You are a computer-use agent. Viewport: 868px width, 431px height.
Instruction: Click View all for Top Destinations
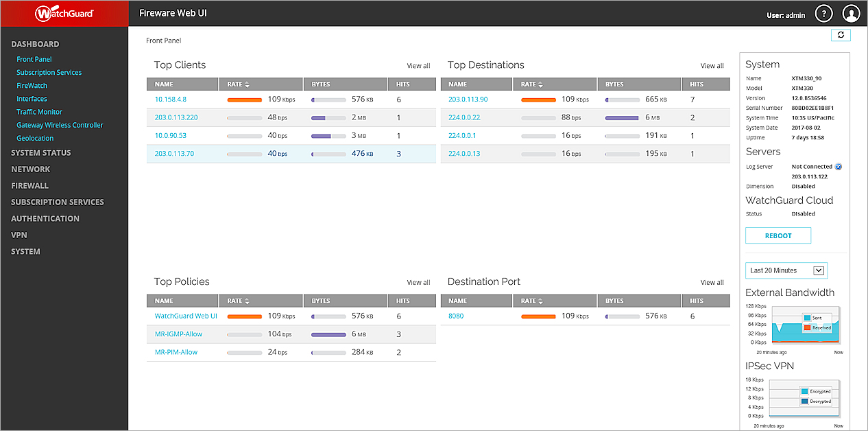[x=712, y=66]
